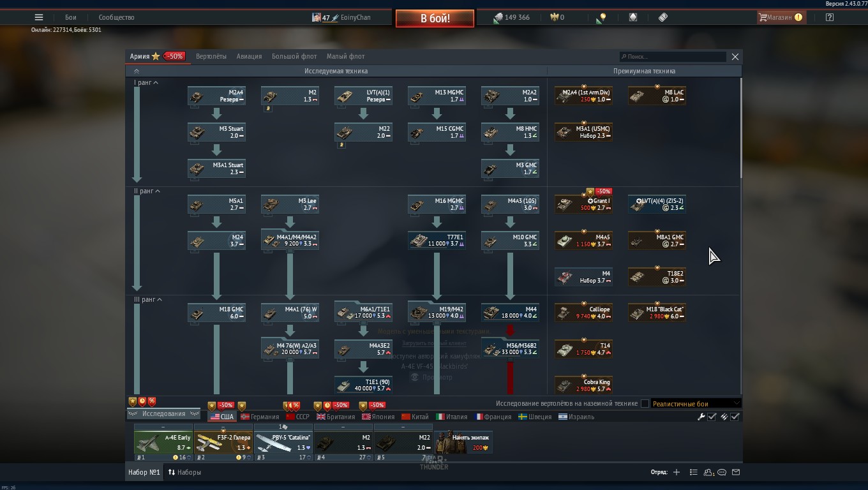Switch to the Авиация tab
The width and height of the screenshot is (868, 490).
(249, 56)
